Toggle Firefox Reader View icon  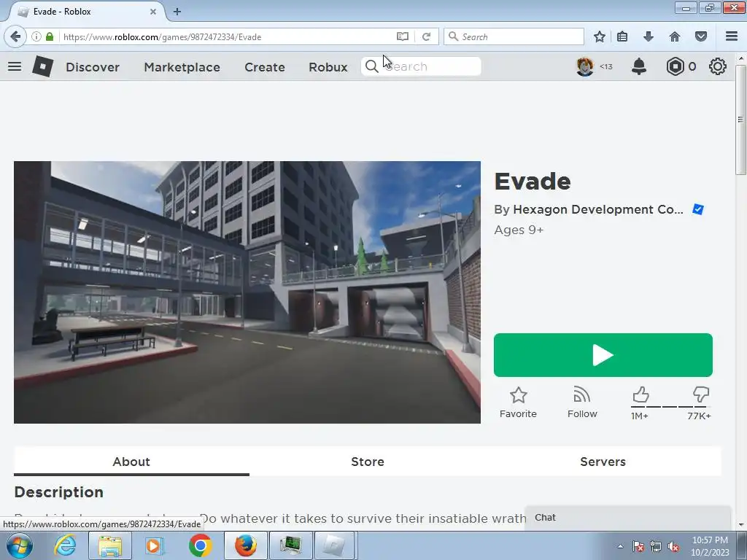pos(403,36)
